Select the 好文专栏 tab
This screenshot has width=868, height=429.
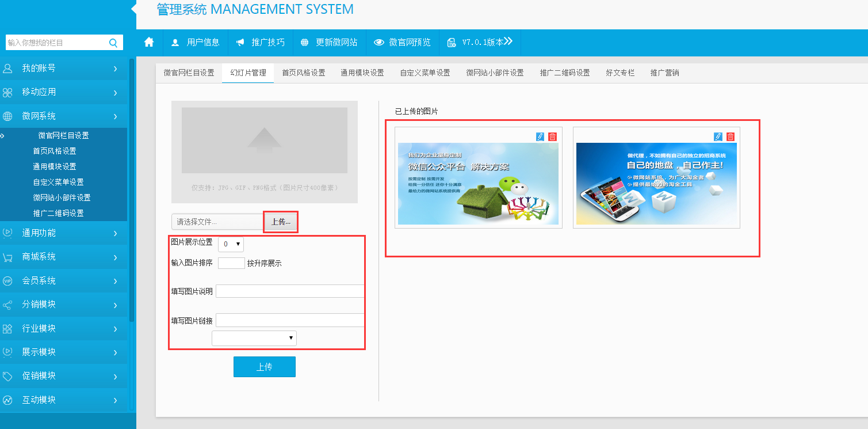[x=620, y=73]
